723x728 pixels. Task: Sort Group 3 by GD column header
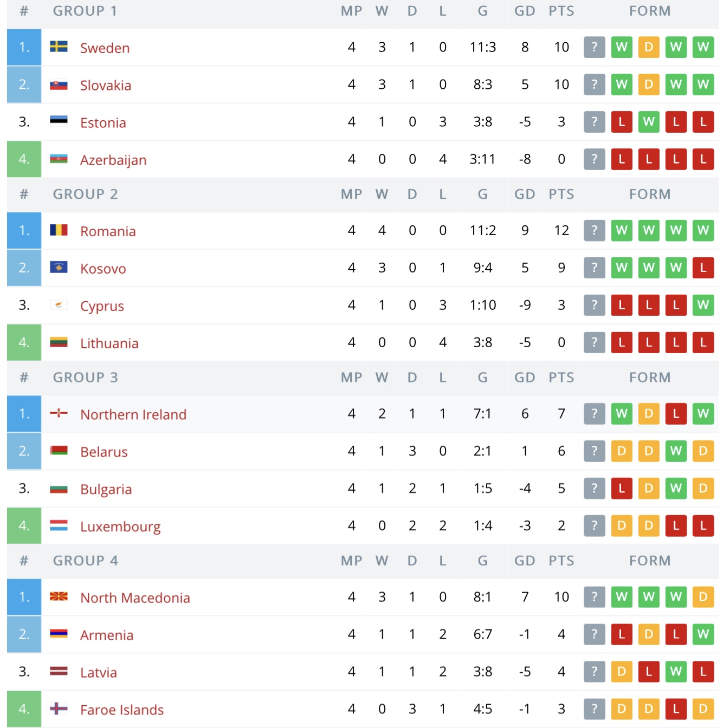pos(524,378)
